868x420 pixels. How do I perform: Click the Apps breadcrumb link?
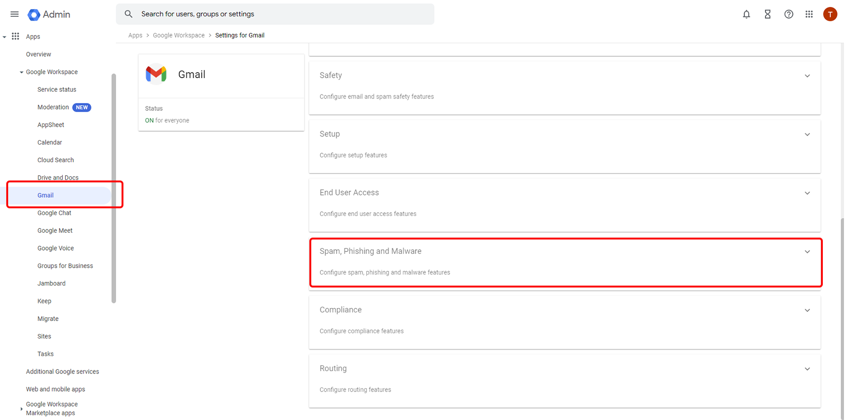coord(135,36)
